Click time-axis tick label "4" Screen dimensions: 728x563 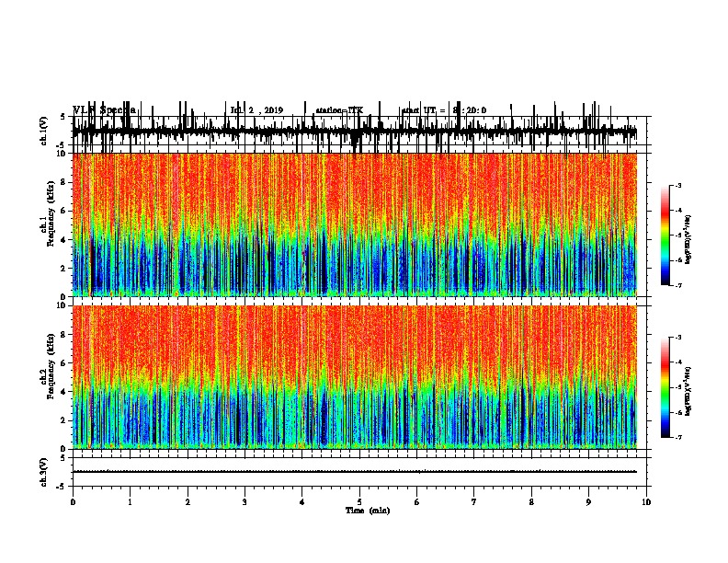[x=302, y=502]
